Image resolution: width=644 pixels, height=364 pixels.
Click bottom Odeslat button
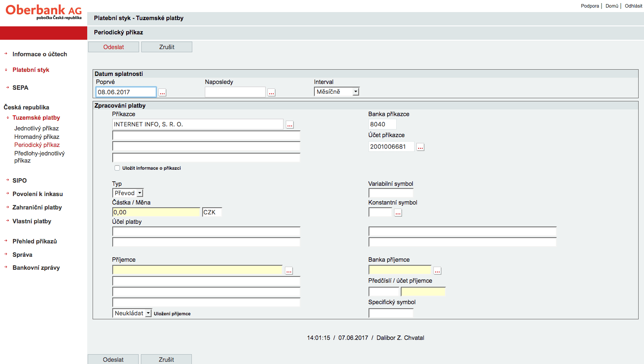click(x=113, y=359)
